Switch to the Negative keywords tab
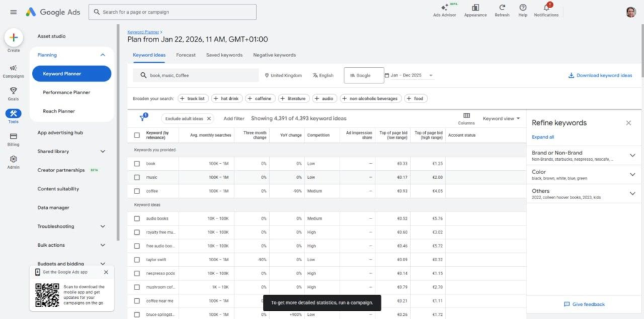Image resolution: width=644 pixels, height=319 pixels. click(x=274, y=55)
